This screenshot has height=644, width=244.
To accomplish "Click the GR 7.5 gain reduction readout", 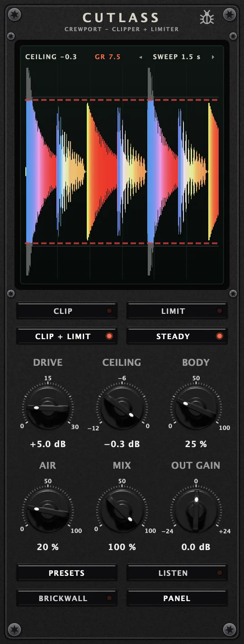I will [108, 57].
